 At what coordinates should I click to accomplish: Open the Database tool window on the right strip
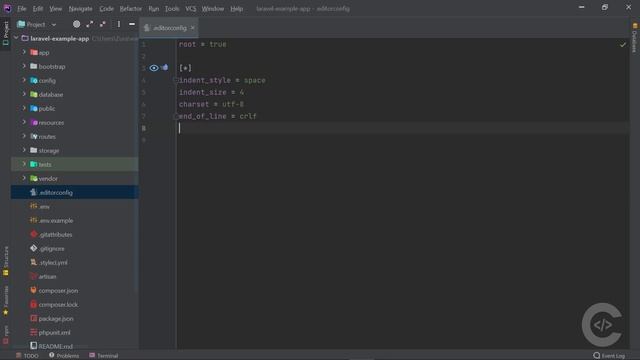(634, 39)
